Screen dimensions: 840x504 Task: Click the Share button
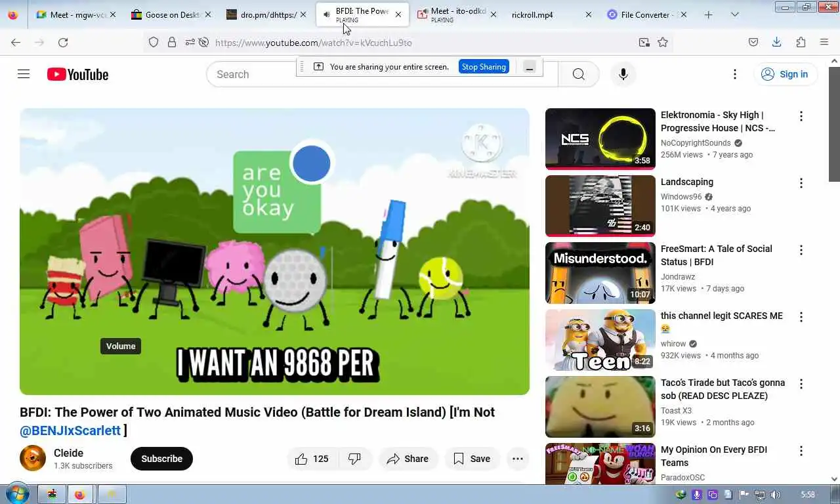pos(408,459)
